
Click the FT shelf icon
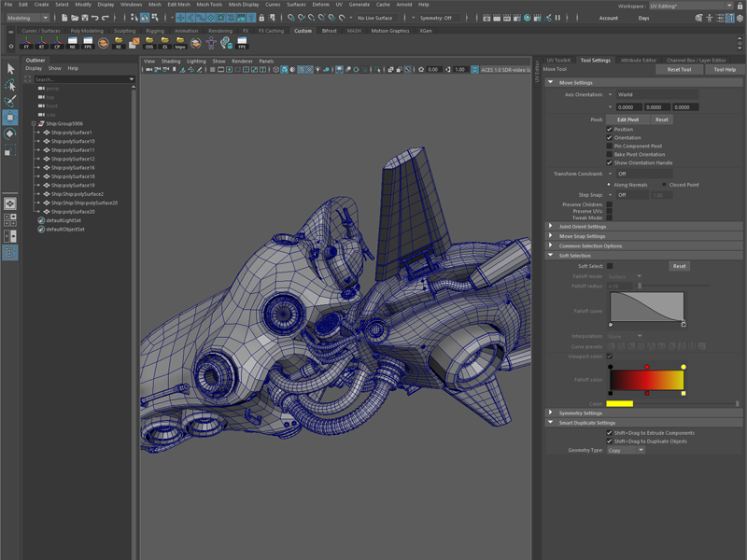[27, 43]
